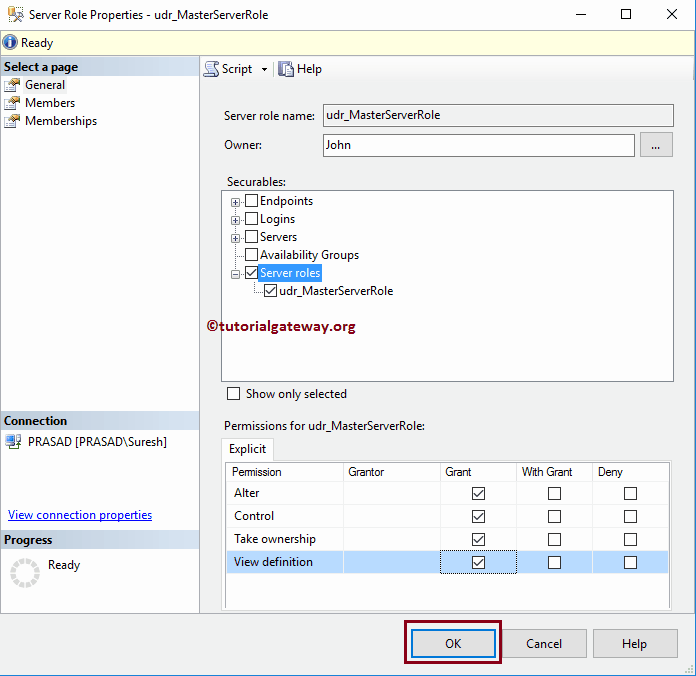
Task: Expand the Endpoints tree node
Action: tap(236, 201)
